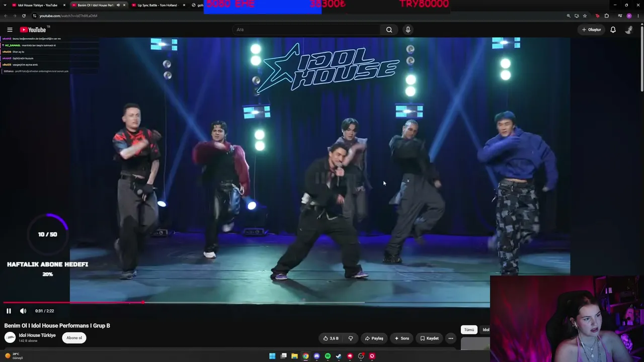Click the 0:31 / 2:22 time display

pyautogui.click(x=44, y=311)
